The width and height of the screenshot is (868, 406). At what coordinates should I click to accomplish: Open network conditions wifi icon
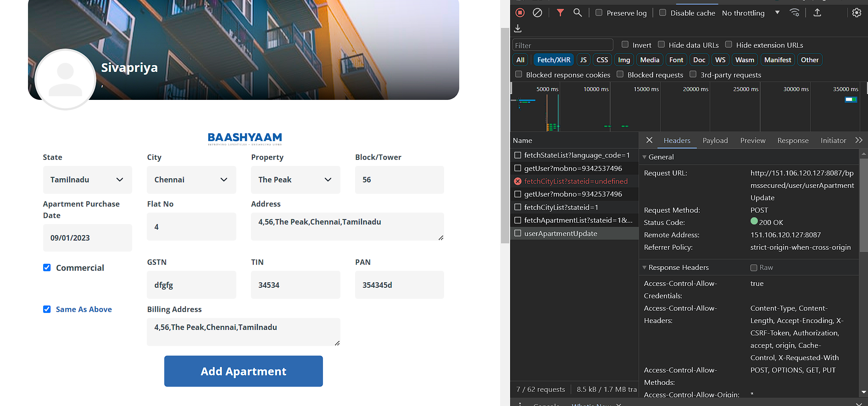tap(795, 13)
